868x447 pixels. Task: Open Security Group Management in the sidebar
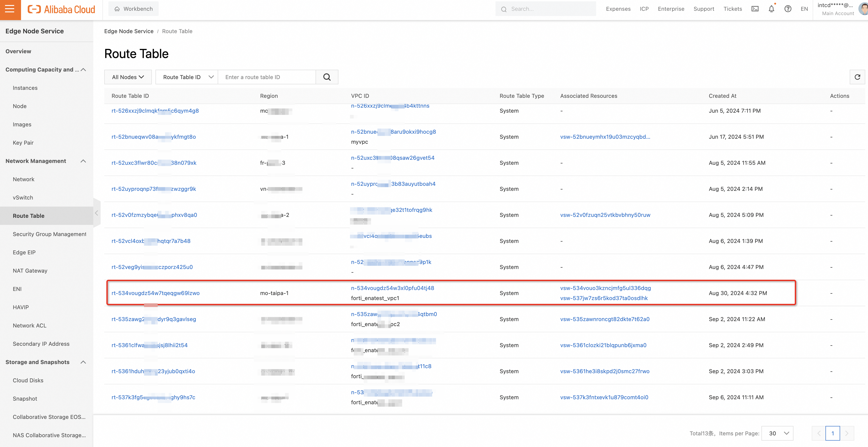[49, 234]
